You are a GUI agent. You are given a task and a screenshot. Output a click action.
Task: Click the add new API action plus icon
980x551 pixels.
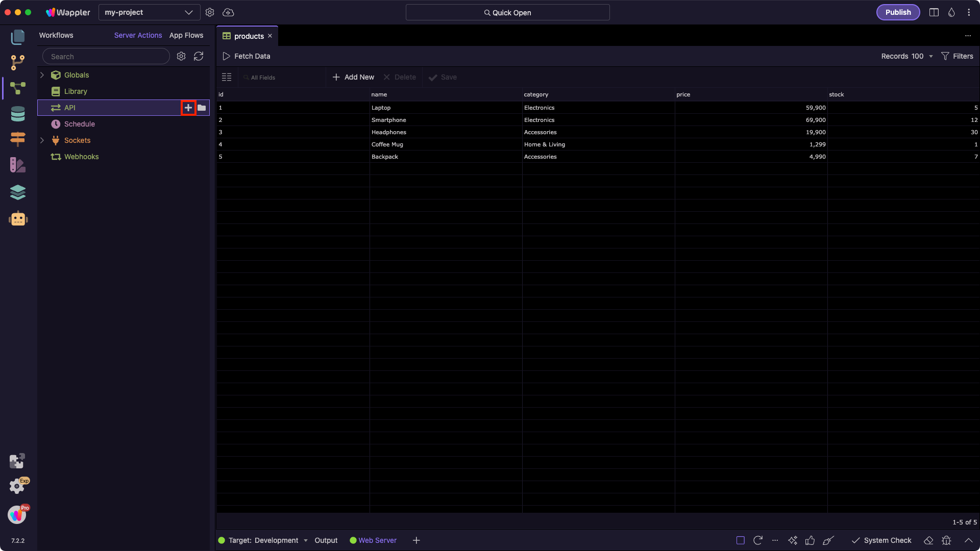click(x=188, y=108)
